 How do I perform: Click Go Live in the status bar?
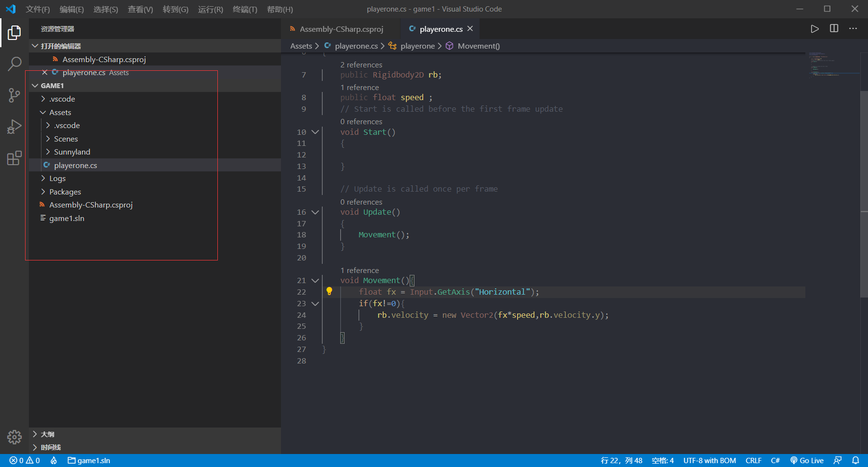(x=807, y=460)
